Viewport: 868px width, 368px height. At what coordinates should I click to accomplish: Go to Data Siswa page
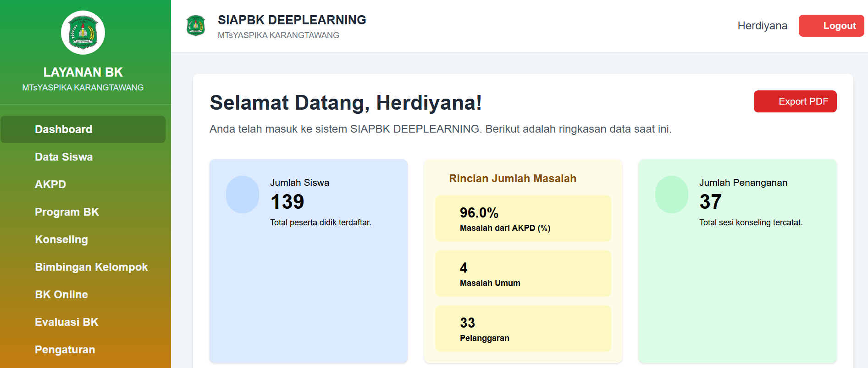pyautogui.click(x=83, y=157)
